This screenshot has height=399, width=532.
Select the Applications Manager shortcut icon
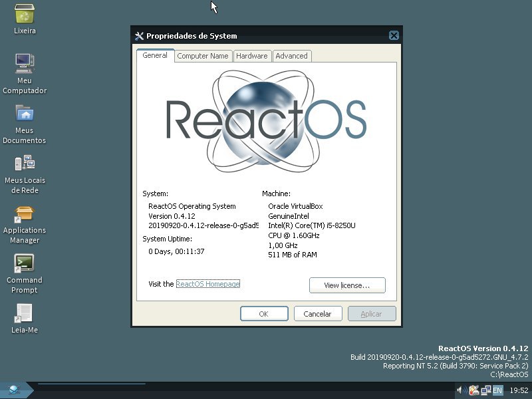click(x=25, y=213)
